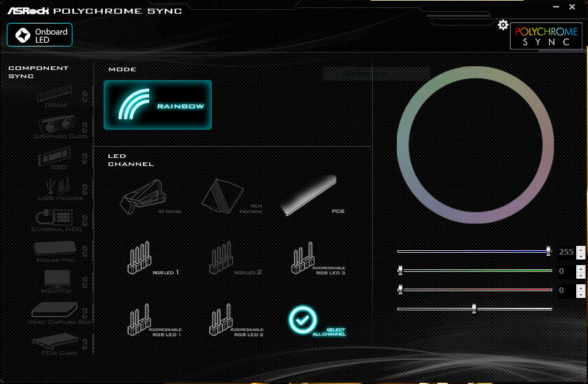Click the SSD component icon
This screenshot has height=384, width=588.
(x=54, y=158)
